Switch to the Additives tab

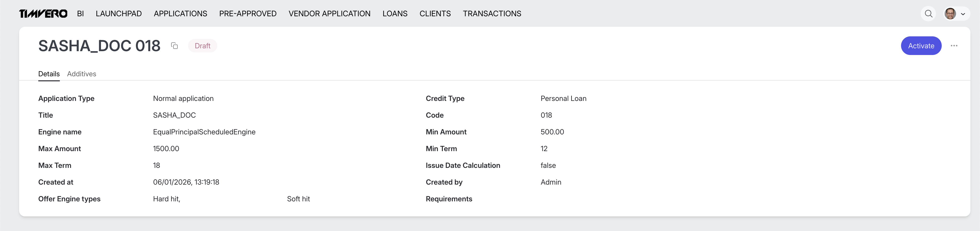pyautogui.click(x=81, y=74)
